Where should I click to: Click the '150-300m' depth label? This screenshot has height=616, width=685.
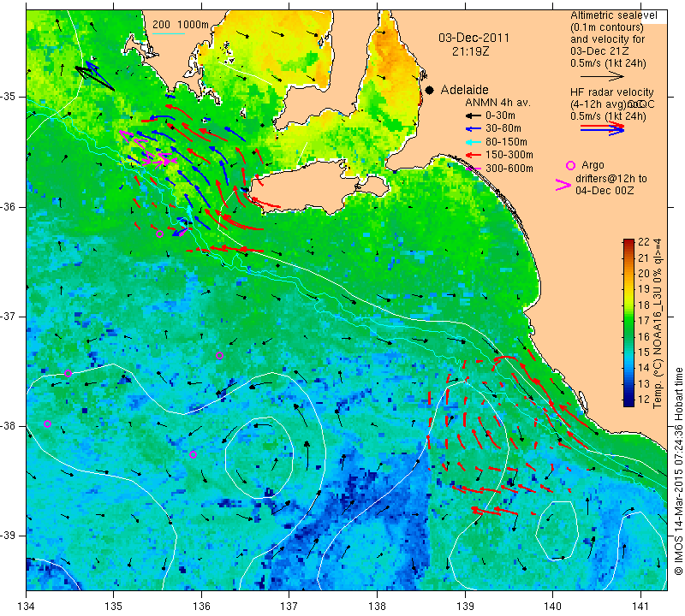coord(509,155)
